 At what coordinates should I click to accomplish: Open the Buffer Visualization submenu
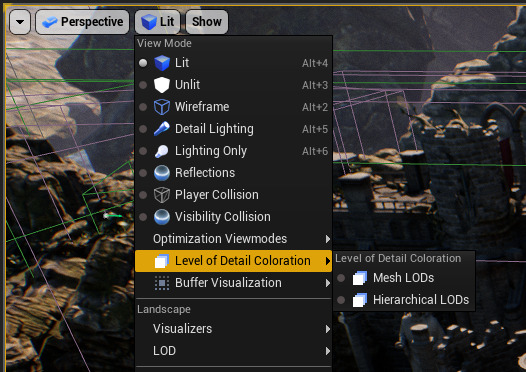(233, 283)
